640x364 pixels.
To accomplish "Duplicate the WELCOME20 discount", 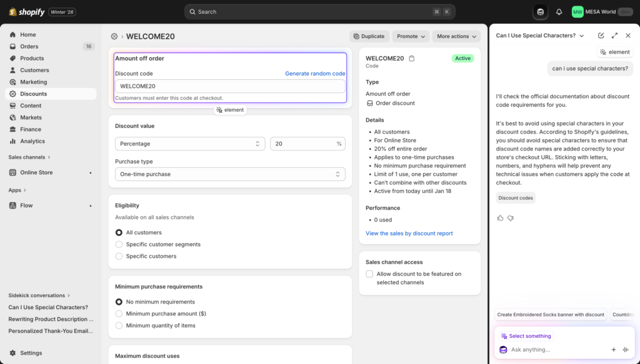I will (x=369, y=36).
